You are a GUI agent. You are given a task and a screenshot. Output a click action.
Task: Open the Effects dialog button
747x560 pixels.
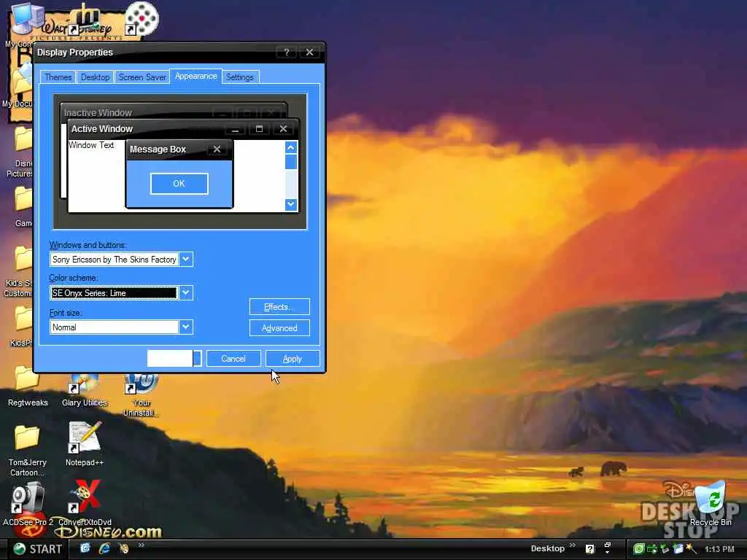[x=279, y=307]
